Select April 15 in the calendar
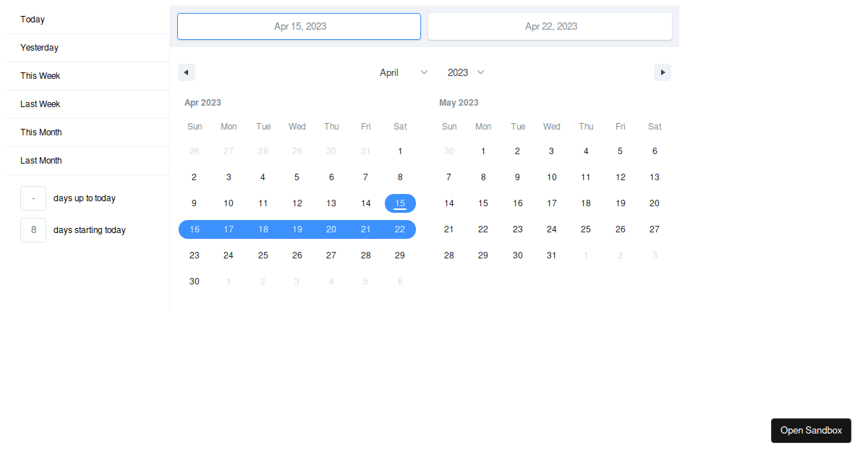 pyautogui.click(x=400, y=203)
